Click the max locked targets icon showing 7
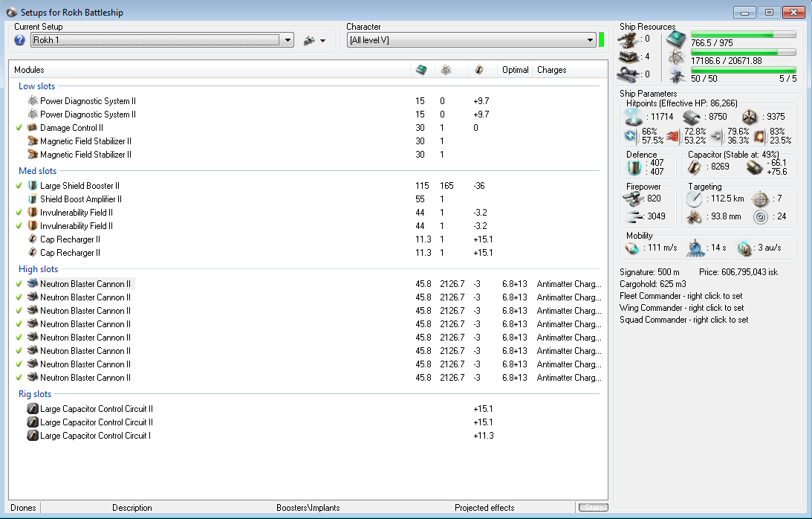 [x=760, y=199]
